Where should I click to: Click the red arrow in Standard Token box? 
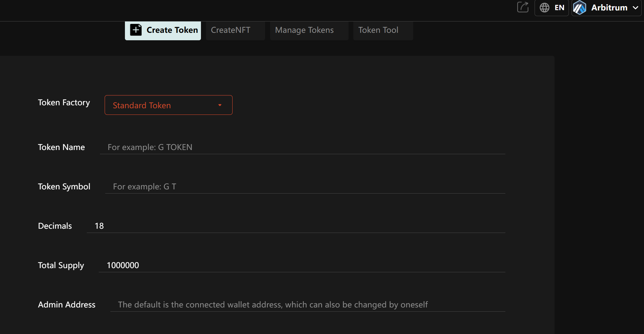220,105
